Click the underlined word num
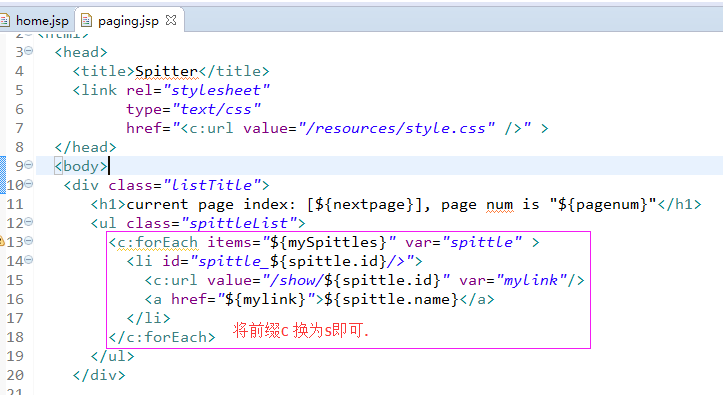Screen dimensions: 723x395 (499, 204)
